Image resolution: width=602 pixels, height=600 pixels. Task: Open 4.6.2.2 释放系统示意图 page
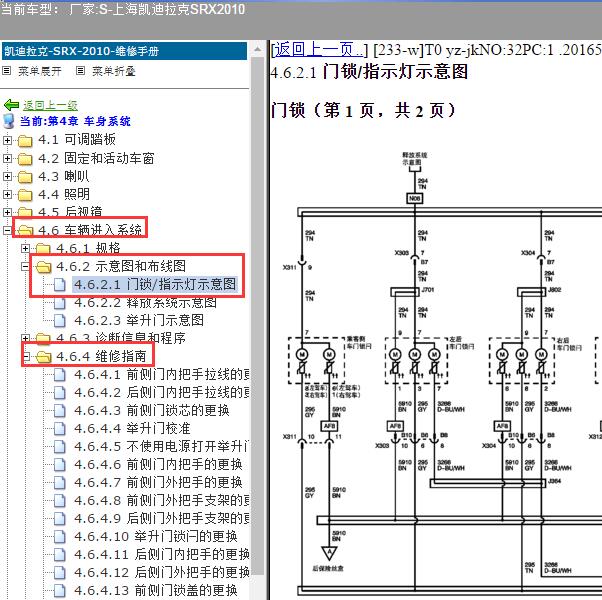(x=145, y=302)
